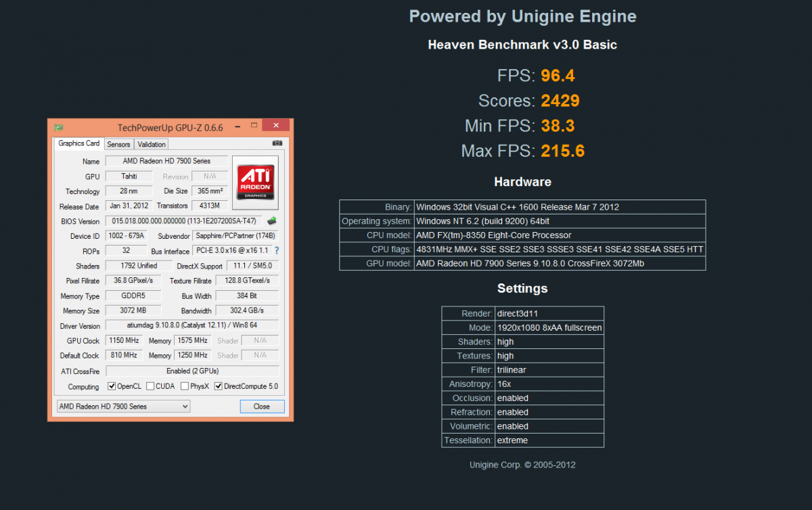Open the AMD Radeon HD 7900 Series dropdown
Viewport: 812px width, 510px height.
point(123,407)
